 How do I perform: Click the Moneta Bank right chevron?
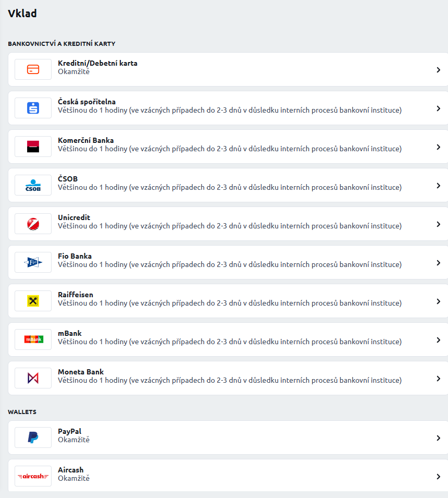[439, 379]
